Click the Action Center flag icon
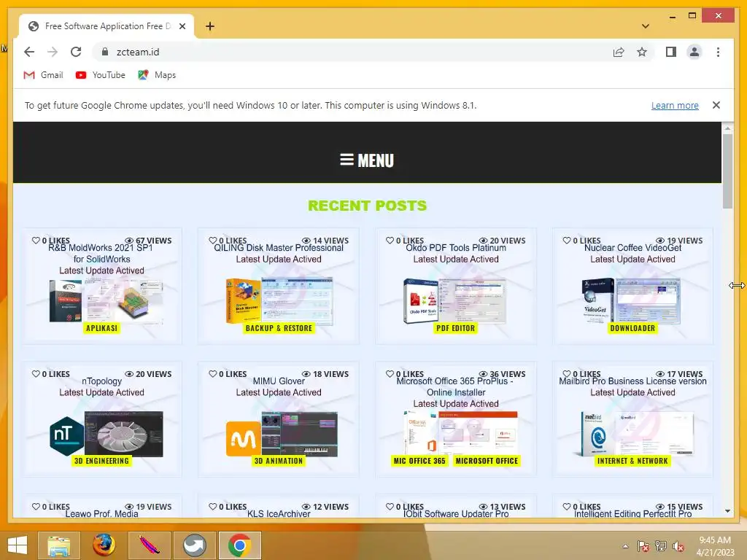Viewport: 747px width, 560px height. [x=643, y=546]
